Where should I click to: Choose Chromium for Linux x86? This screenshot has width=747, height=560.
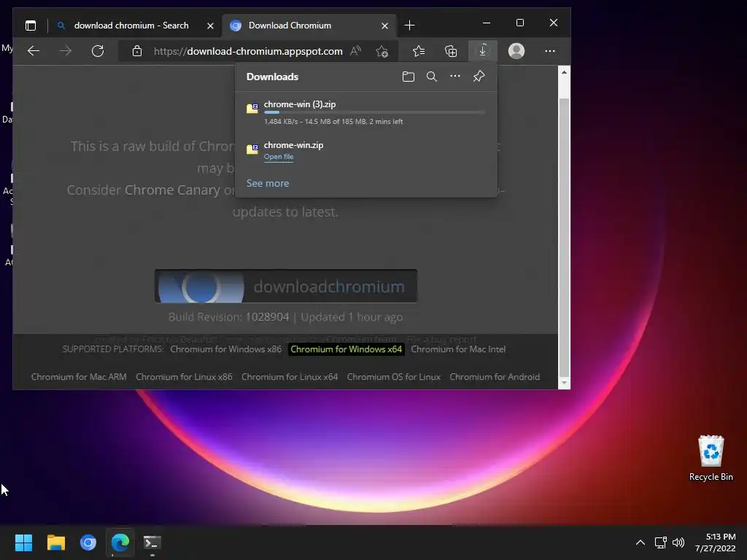click(x=184, y=377)
